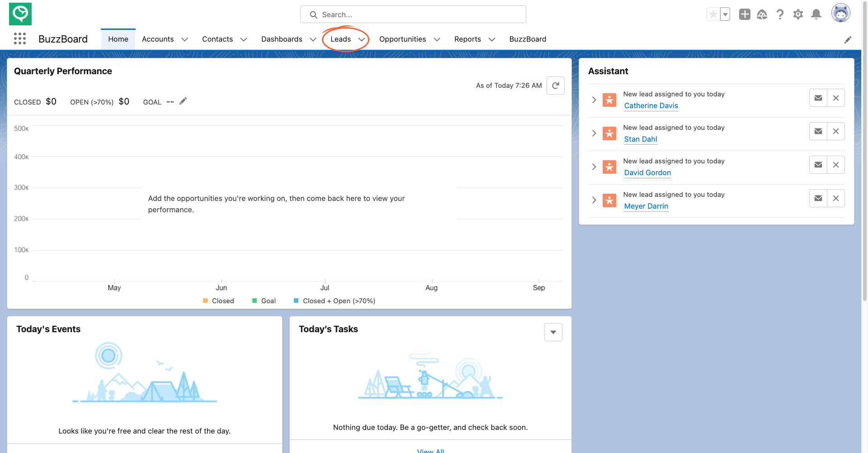Go to the Accounts tab
This screenshot has height=453, width=868.
pos(158,39)
